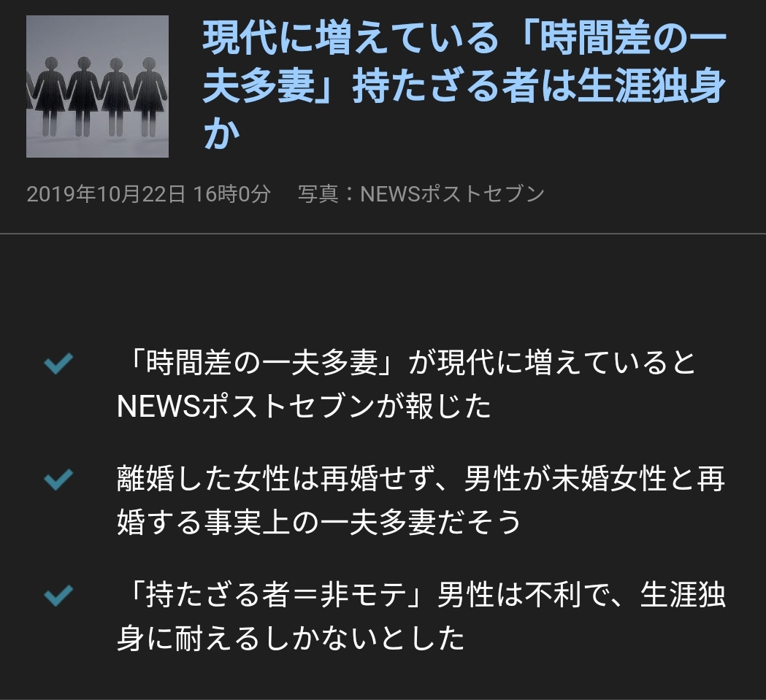Click the checkmark beside 持たざる者＝非モテ summary

pos(58,595)
